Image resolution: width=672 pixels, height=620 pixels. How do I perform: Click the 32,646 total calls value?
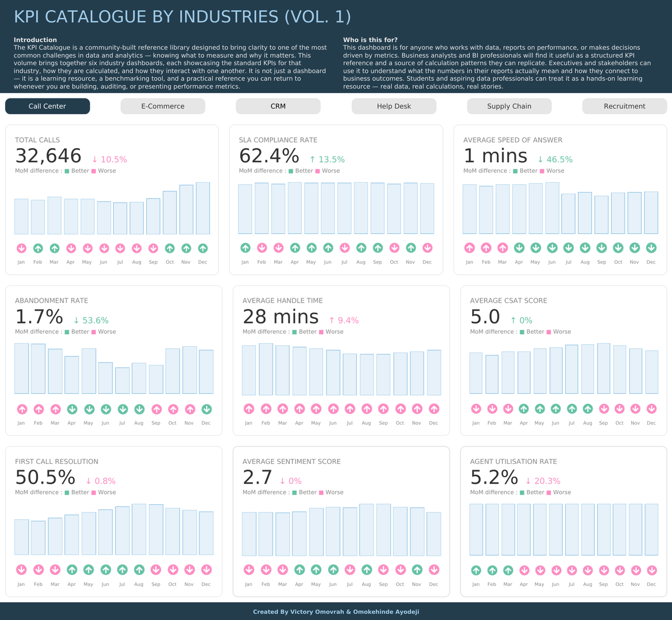point(48,156)
